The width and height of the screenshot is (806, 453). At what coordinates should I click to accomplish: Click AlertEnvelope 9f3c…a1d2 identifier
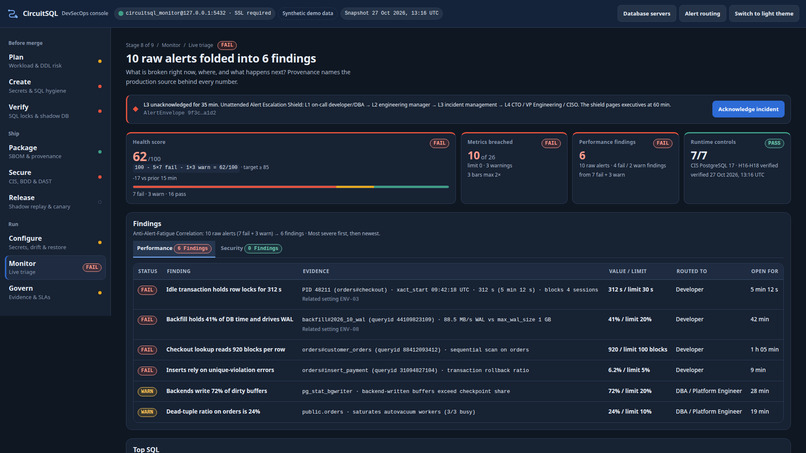(x=180, y=113)
